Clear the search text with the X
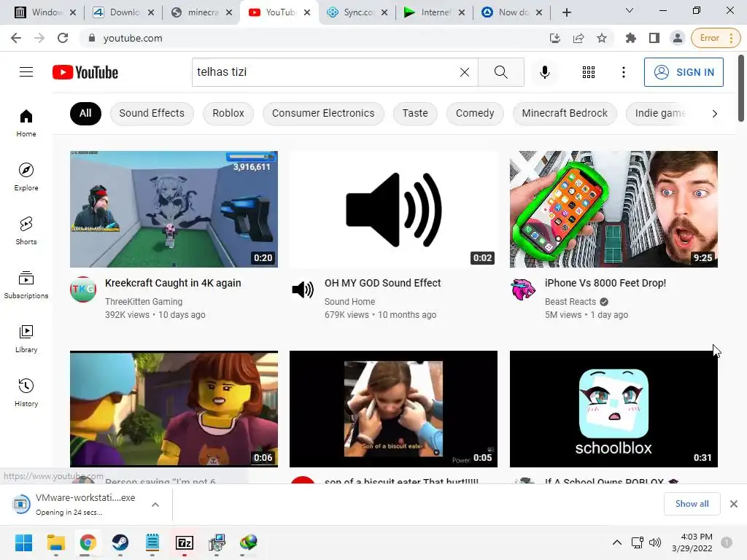Image resolution: width=747 pixels, height=560 pixels. [465, 72]
